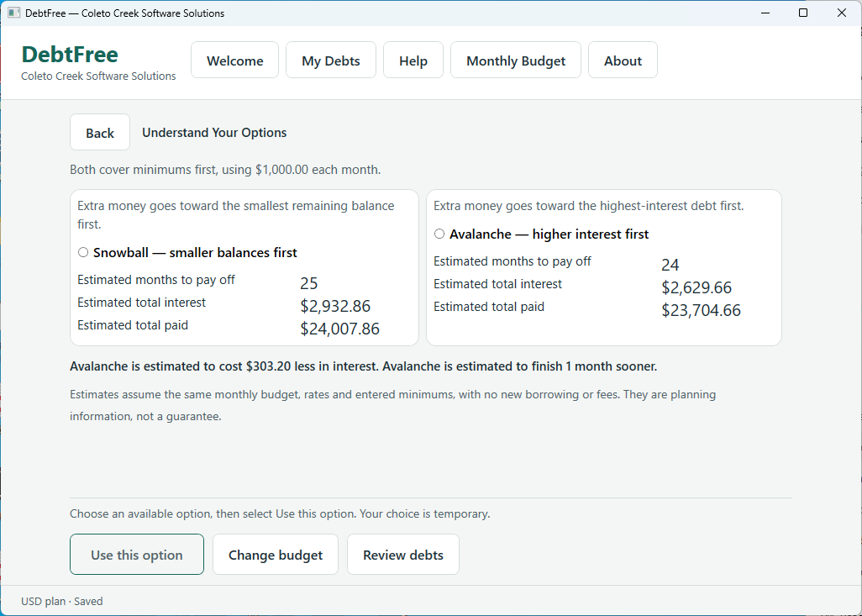Click the DebtFree logo heading
This screenshot has width=862, height=616.
click(70, 55)
